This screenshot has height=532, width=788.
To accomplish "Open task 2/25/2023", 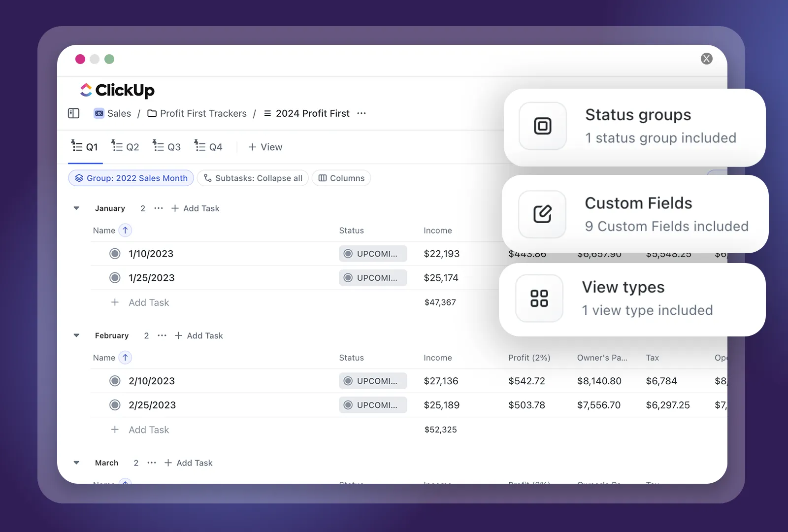I will [152, 405].
